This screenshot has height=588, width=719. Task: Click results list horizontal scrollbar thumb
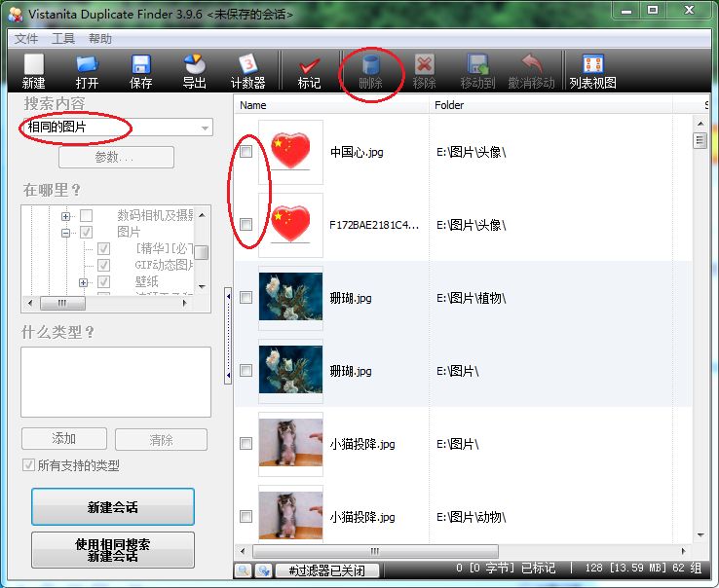tap(375, 551)
